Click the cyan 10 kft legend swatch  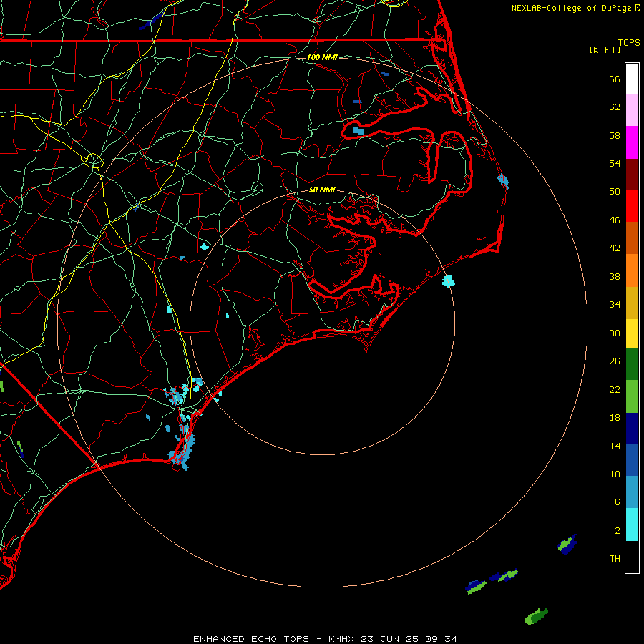pos(632,525)
